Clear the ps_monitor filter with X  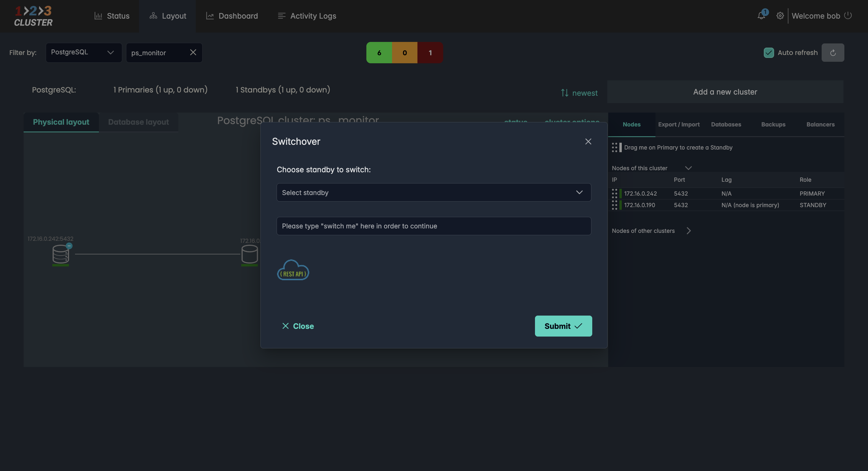point(193,52)
